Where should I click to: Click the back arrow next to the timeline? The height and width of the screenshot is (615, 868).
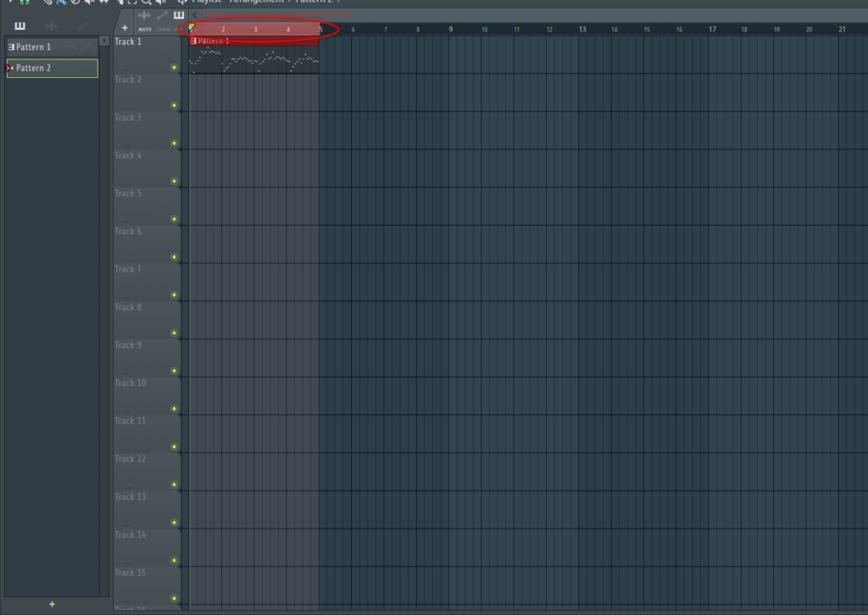point(195,15)
